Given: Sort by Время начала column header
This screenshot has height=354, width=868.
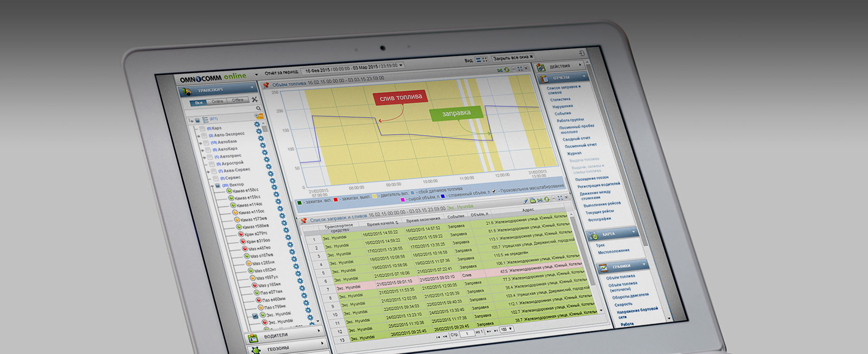Looking at the screenshot, I should (382, 223).
